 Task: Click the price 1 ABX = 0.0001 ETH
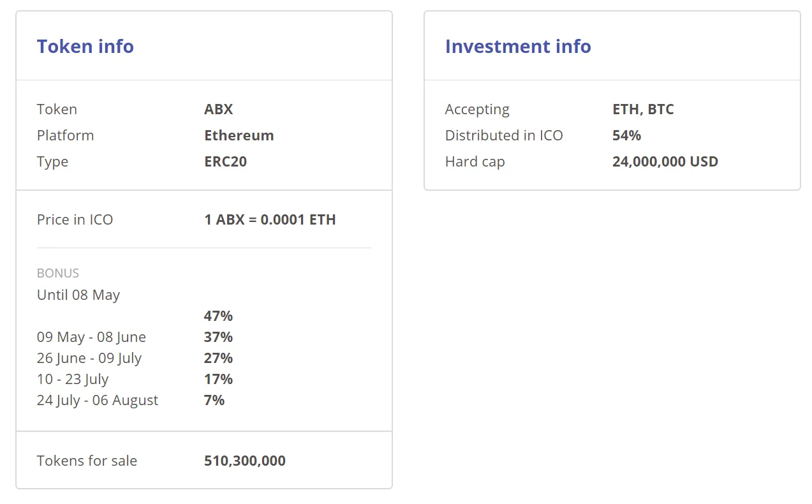(x=270, y=219)
